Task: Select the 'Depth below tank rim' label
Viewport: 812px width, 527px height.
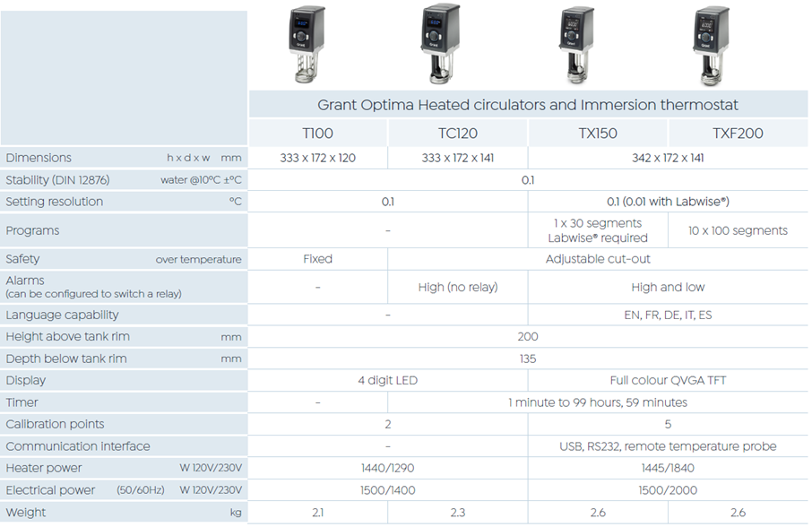Action: [66, 359]
